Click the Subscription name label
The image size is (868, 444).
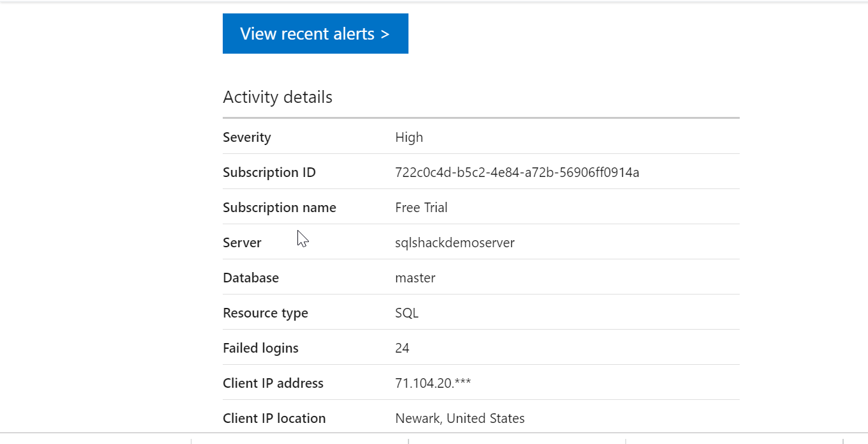point(280,208)
